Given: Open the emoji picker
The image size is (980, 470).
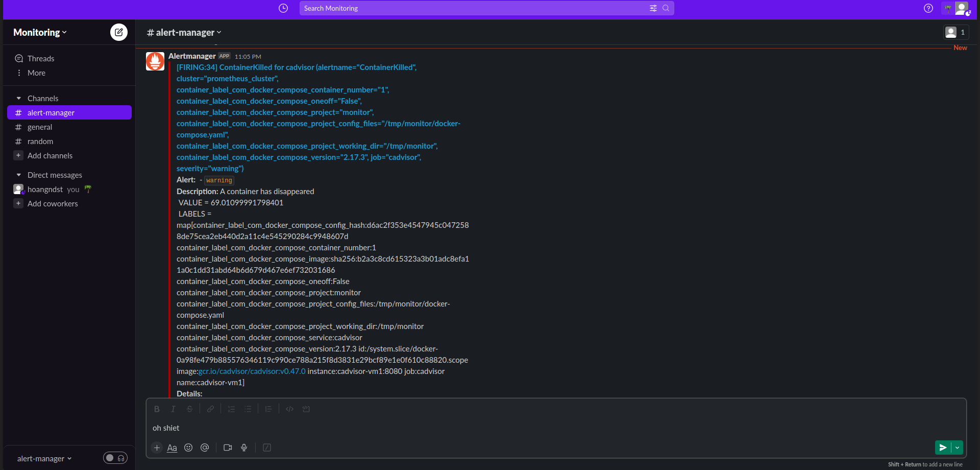Looking at the screenshot, I should (188, 448).
